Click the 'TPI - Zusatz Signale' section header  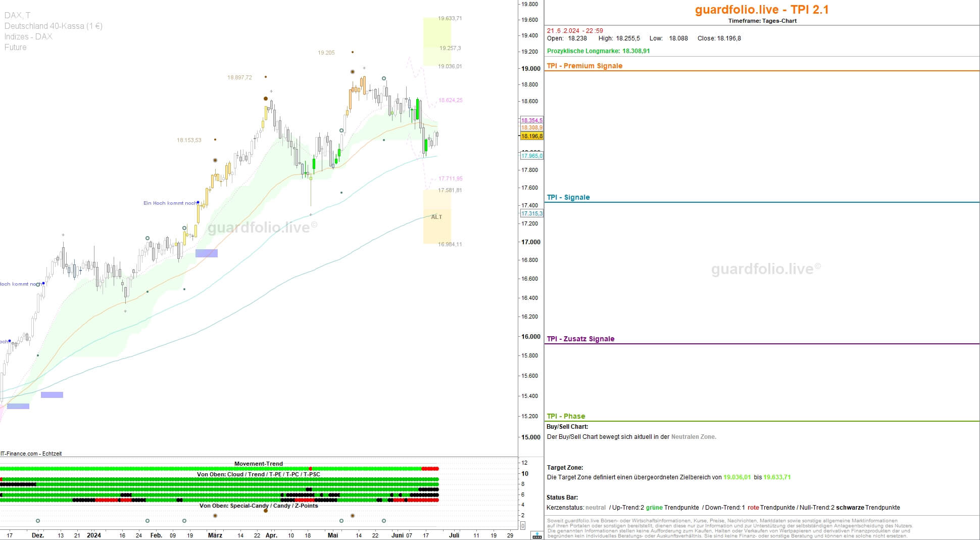(580, 339)
